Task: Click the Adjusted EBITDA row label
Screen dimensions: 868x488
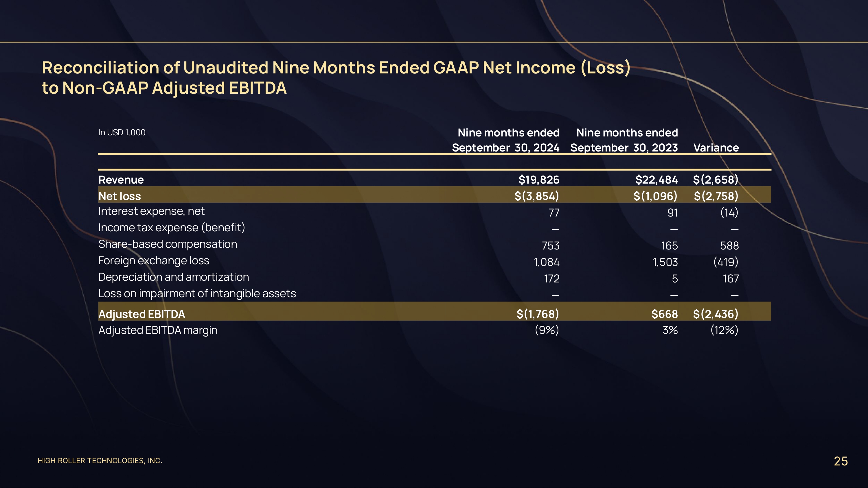Action: tap(141, 314)
